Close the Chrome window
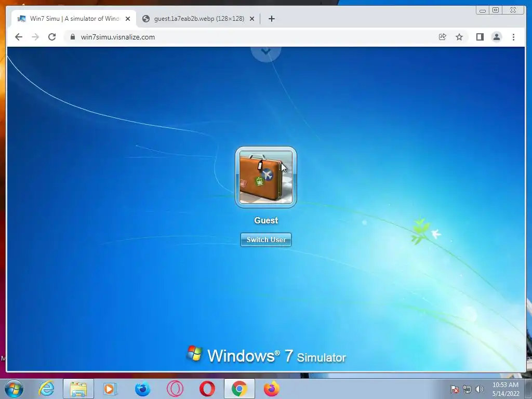Screen dimensions: 532x399 [x=513, y=10]
